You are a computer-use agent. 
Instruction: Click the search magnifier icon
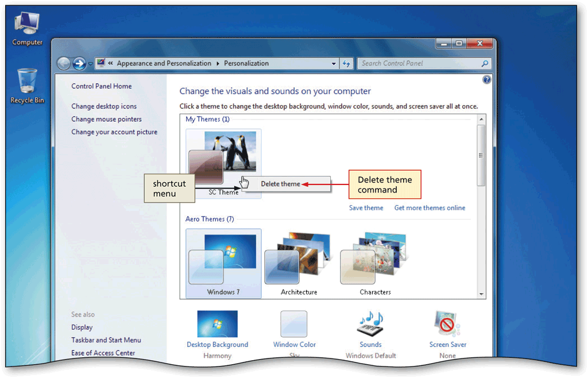coord(485,63)
